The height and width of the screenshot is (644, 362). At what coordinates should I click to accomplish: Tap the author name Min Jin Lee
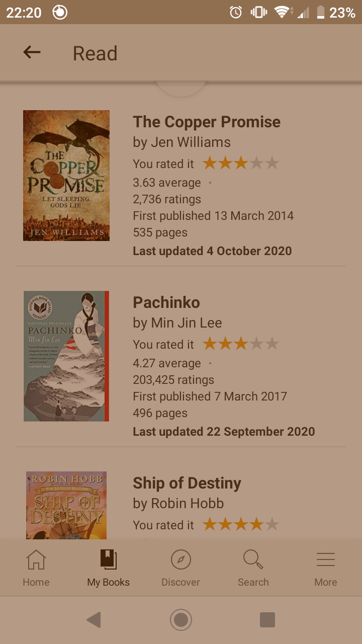(x=187, y=323)
